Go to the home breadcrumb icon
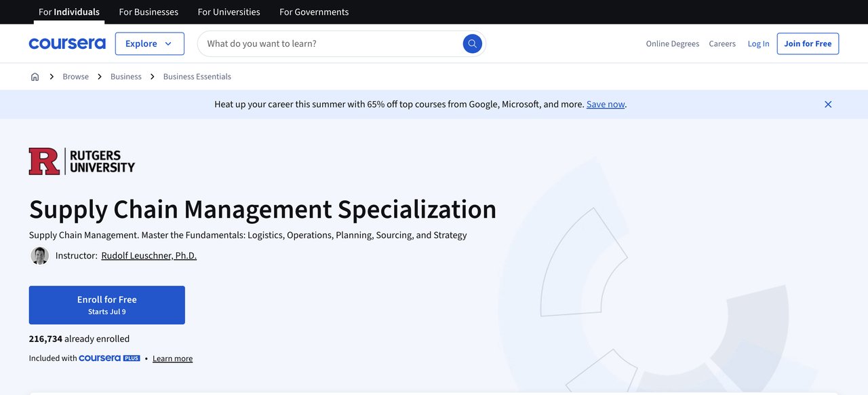 pos(35,77)
